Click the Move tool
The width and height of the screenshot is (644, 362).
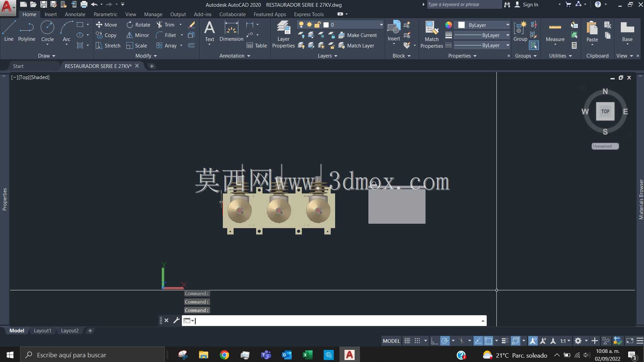(x=106, y=25)
